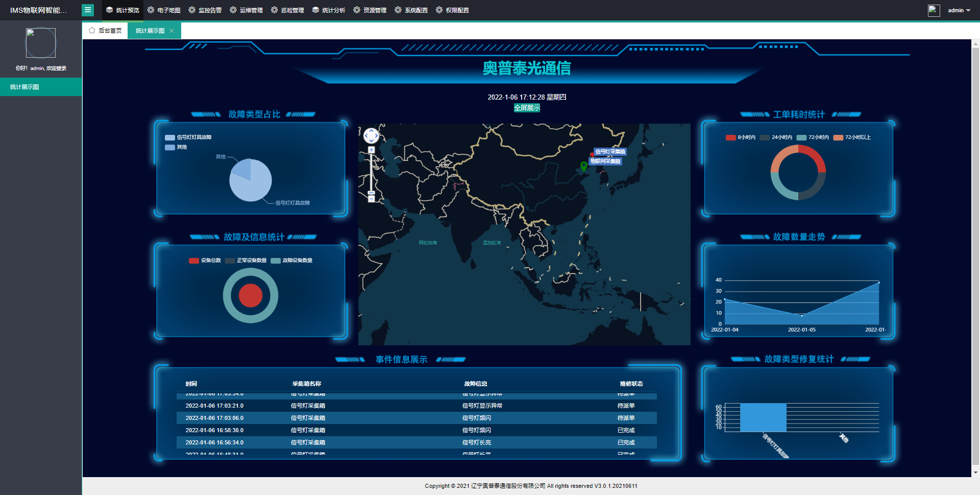Viewport: 980px width, 495px height.
Task: Pan the map up with arrow control
Action: click(x=371, y=131)
